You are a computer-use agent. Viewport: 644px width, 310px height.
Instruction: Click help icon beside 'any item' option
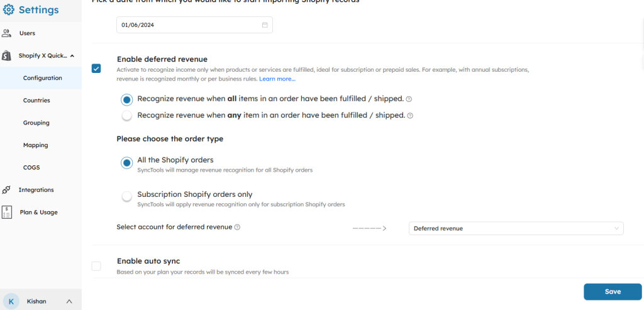[x=410, y=116]
